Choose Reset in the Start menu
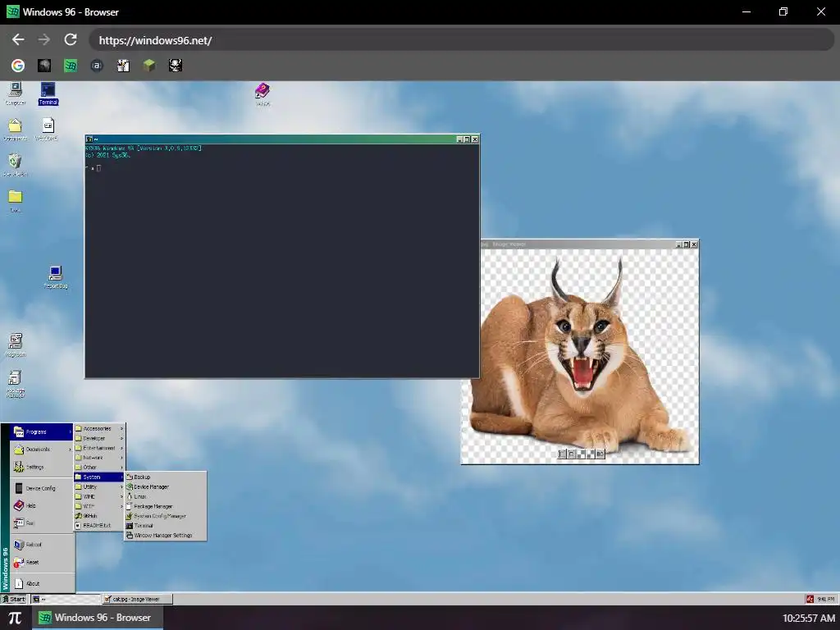 coord(42,562)
